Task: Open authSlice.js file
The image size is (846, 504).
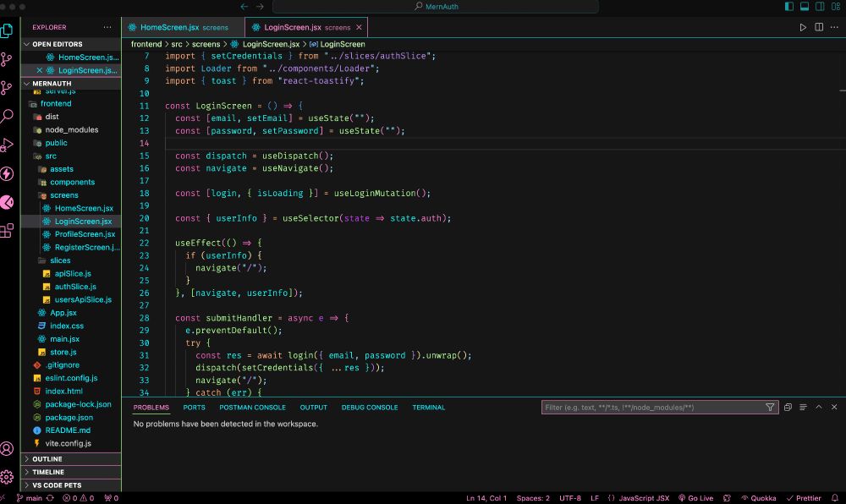Action: [x=71, y=287]
